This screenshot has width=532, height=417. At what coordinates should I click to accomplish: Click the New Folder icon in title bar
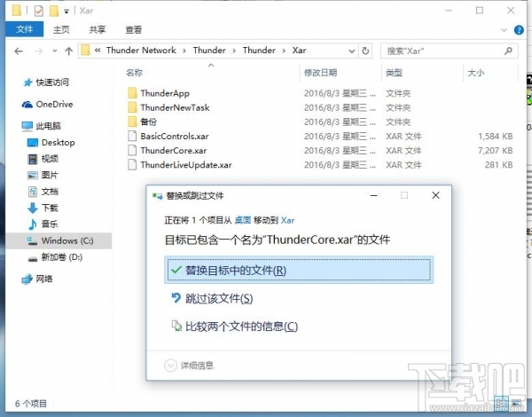[x=54, y=11]
